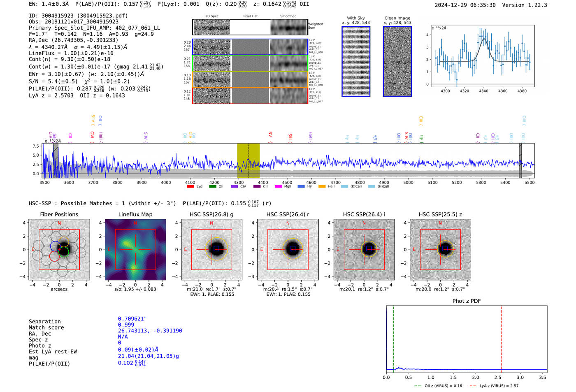Select the Obs 20191121v017_3004915923 text
This screenshot has height=392, width=576.
(74, 22)
